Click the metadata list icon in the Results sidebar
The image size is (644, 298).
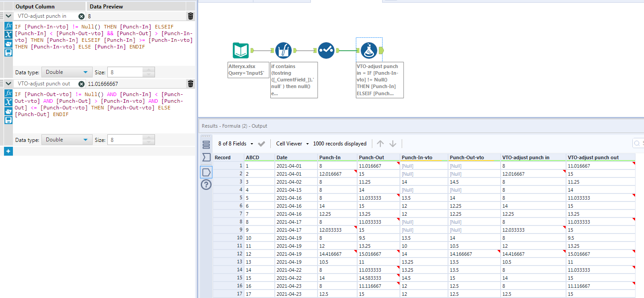(206, 144)
